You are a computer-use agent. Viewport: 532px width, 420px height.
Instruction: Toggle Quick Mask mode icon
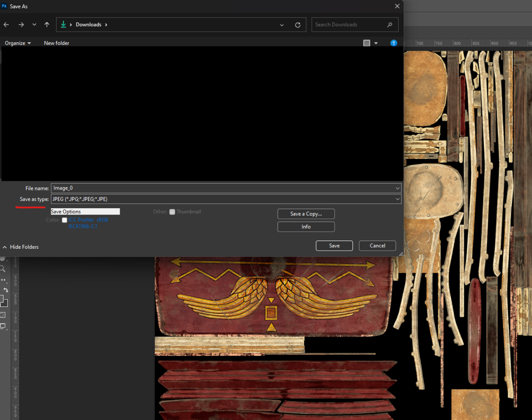pyautogui.click(x=2, y=315)
